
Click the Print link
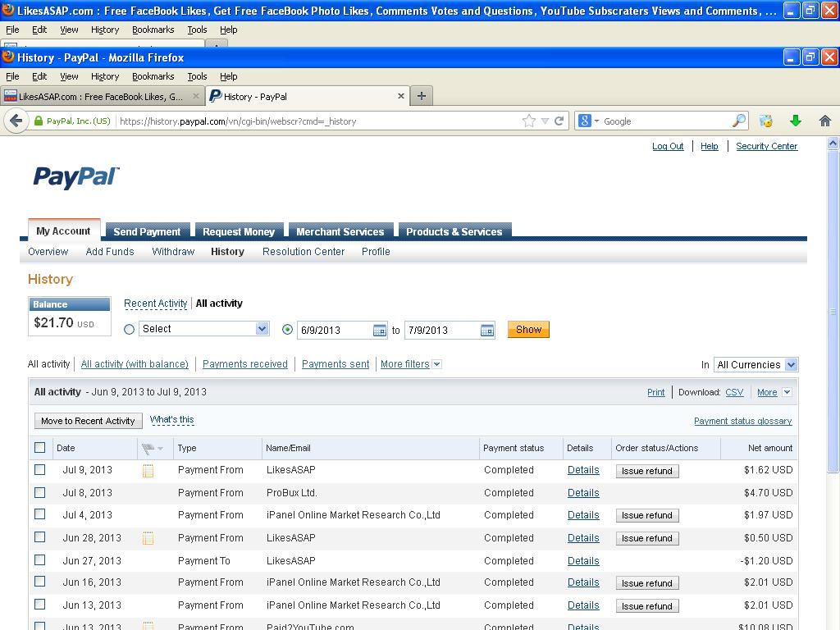click(655, 392)
